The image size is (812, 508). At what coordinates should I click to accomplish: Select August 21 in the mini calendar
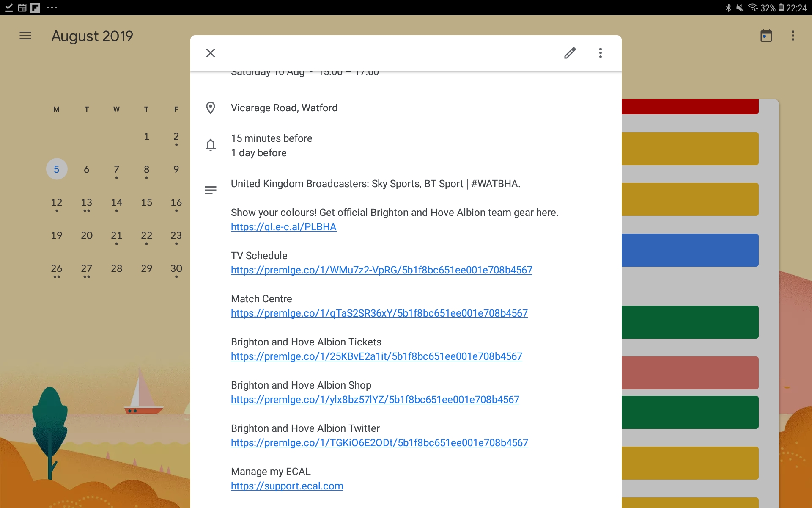point(116,235)
